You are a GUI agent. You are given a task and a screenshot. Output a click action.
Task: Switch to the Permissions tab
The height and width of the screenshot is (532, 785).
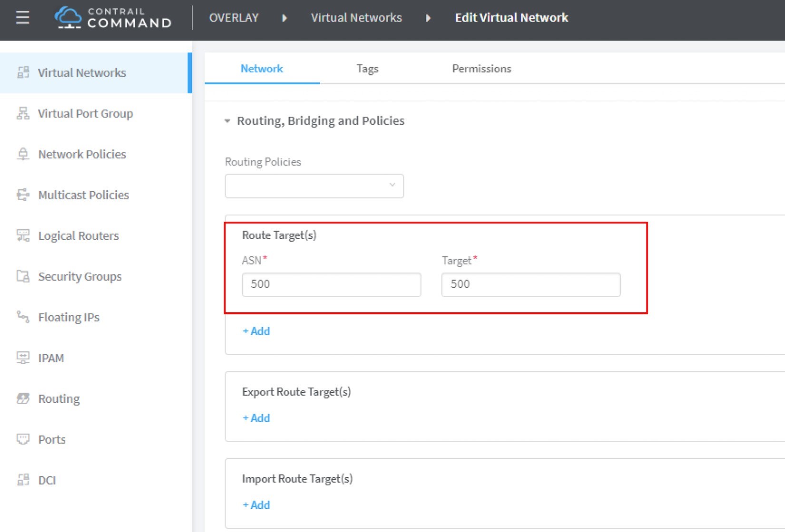coord(481,68)
